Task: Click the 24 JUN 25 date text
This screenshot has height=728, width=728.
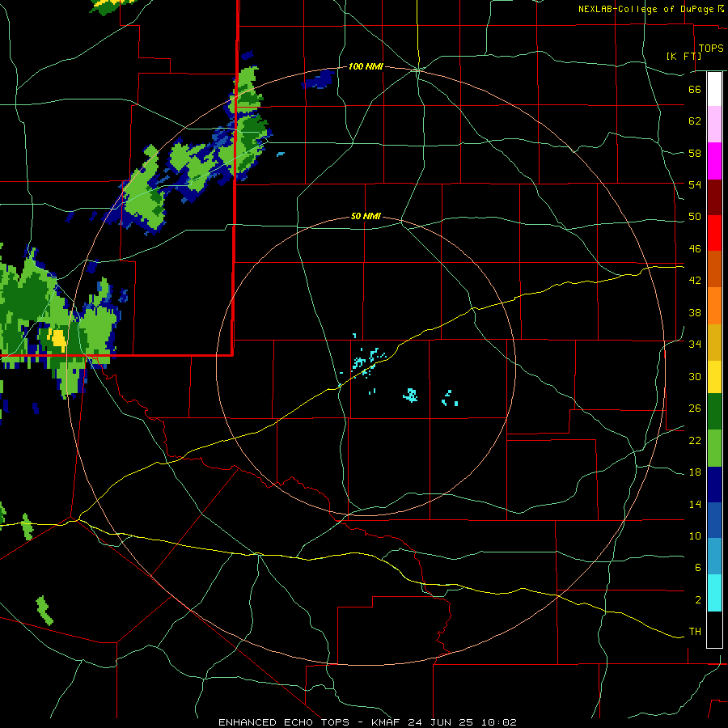Action: coord(441,722)
